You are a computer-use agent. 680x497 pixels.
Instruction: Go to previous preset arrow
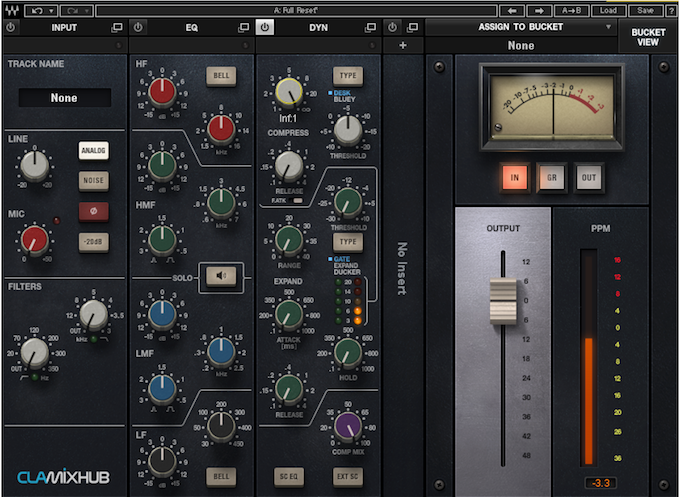coord(512,10)
